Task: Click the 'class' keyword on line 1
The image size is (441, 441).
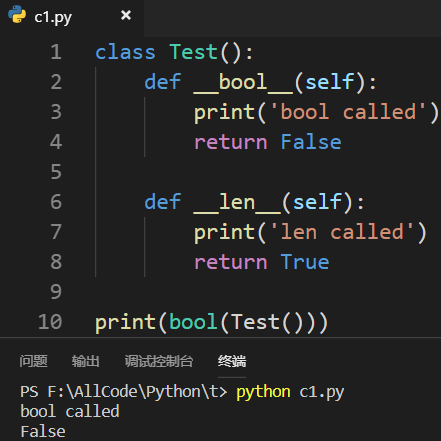Action: pyautogui.click(x=125, y=52)
